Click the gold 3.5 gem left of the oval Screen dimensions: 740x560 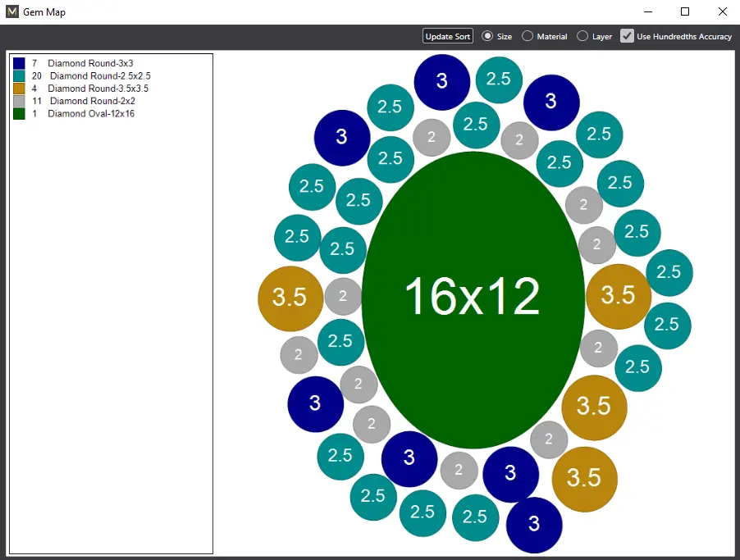tap(290, 298)
